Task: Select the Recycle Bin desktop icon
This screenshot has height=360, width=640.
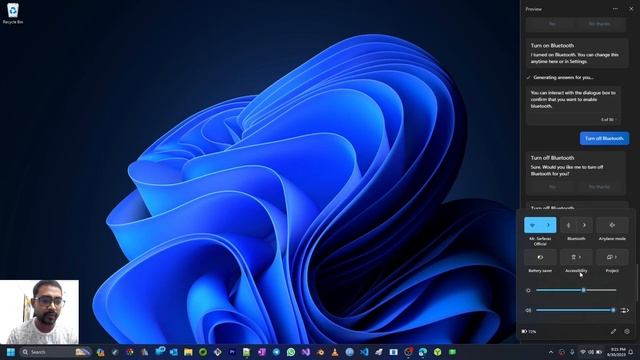Action: pyautogui.click(x=13, y=13)
